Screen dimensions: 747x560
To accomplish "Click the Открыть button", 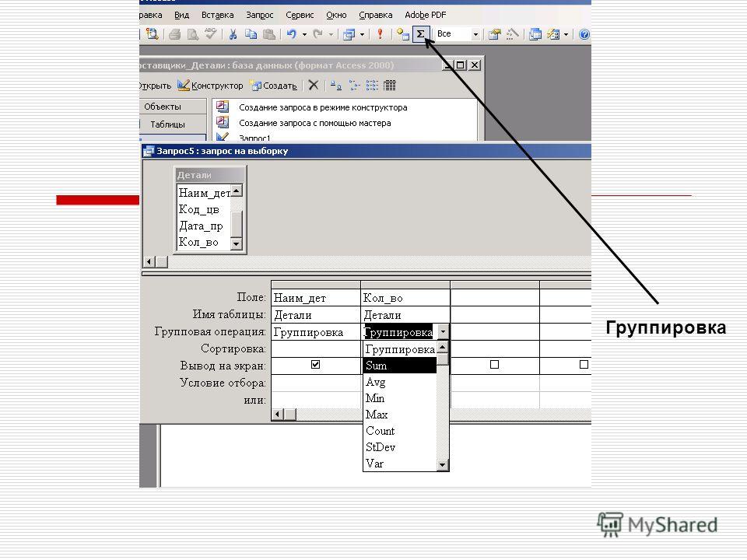I will click(x=156, y=86).
